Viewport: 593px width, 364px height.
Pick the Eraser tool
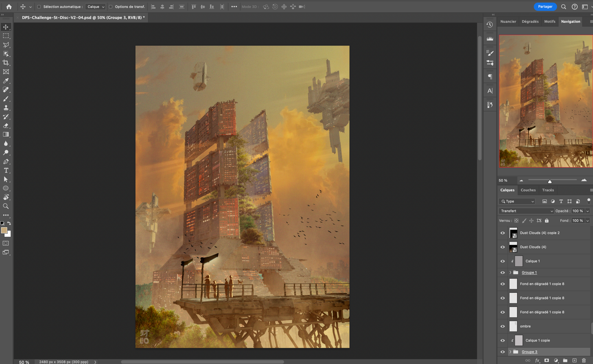point(6,126)
